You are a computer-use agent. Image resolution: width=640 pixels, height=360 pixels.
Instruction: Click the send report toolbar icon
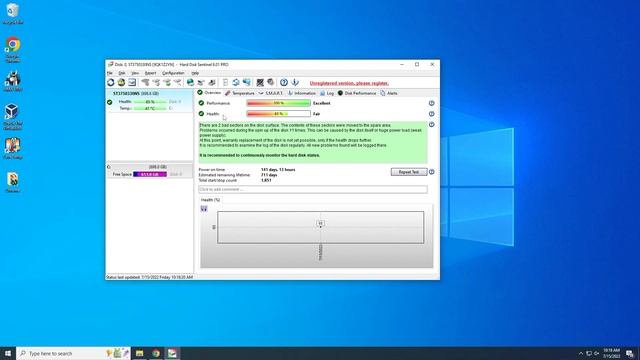[132, 82]
